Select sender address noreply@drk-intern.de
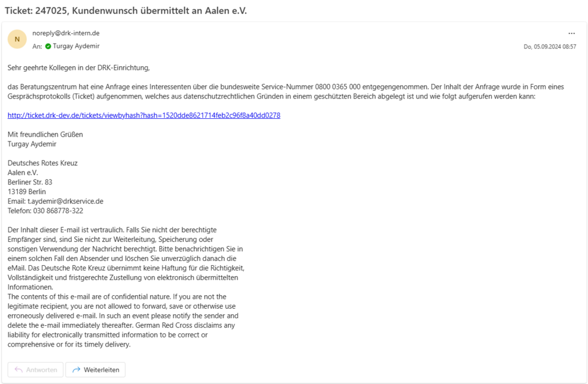Viewport: 588px width, 384px height. [x=66, y=33]
